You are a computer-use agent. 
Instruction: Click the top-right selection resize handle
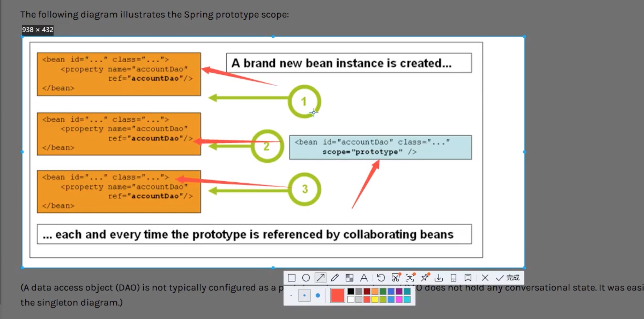[x=524, y=37]
